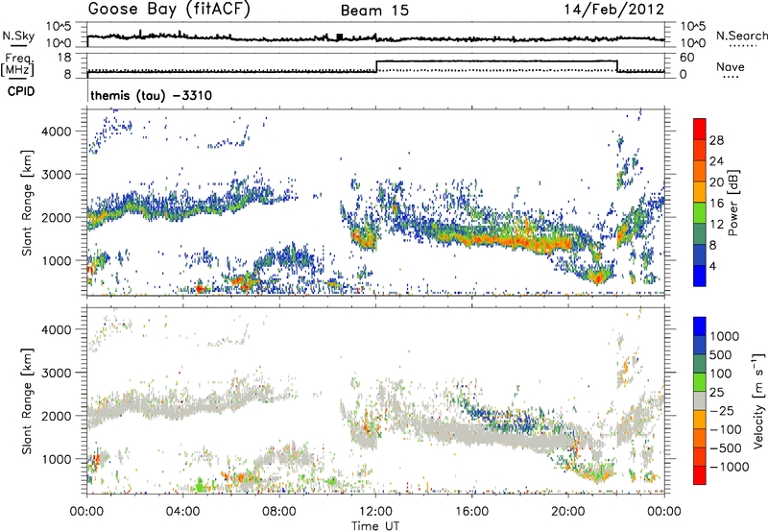Click the '60' label on the Nave axis

687,58
